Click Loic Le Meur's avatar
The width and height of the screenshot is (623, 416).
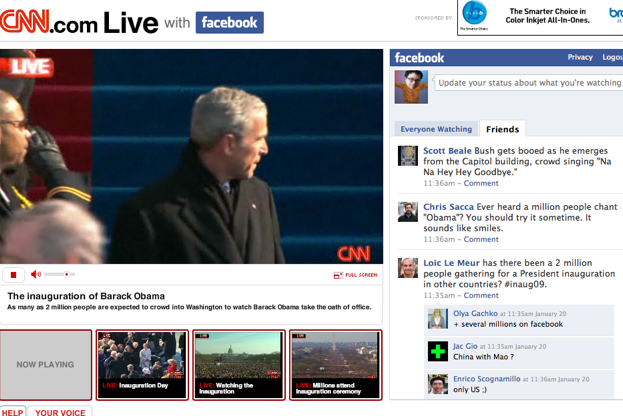click(x=408, y=268)
